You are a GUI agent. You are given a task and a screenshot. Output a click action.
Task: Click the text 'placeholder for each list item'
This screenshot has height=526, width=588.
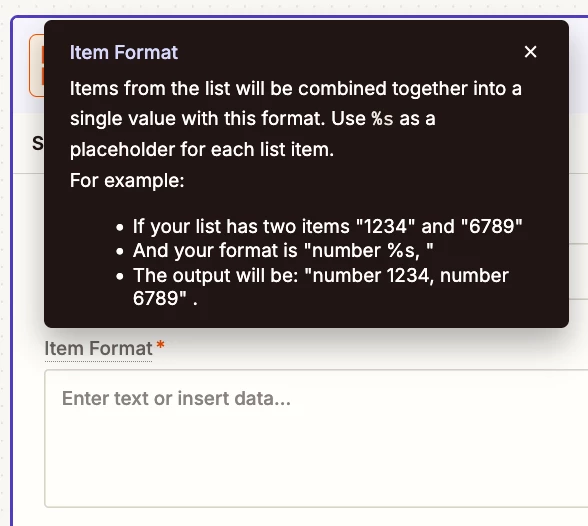[x=202, y=150]
